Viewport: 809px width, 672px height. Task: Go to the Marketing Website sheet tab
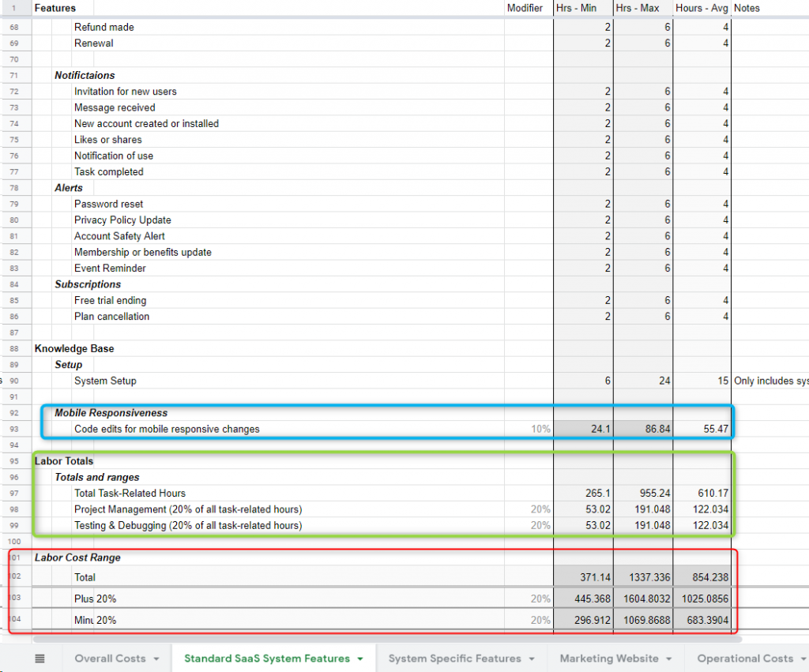(x=609, y=658)
